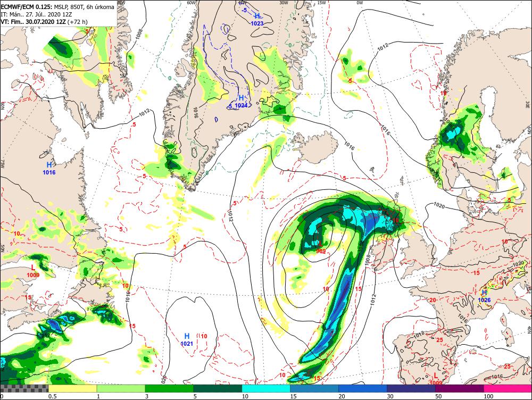Click the light green 1–3 legend swatch
The image size is (532, 400).
click(x=121, y=388)
